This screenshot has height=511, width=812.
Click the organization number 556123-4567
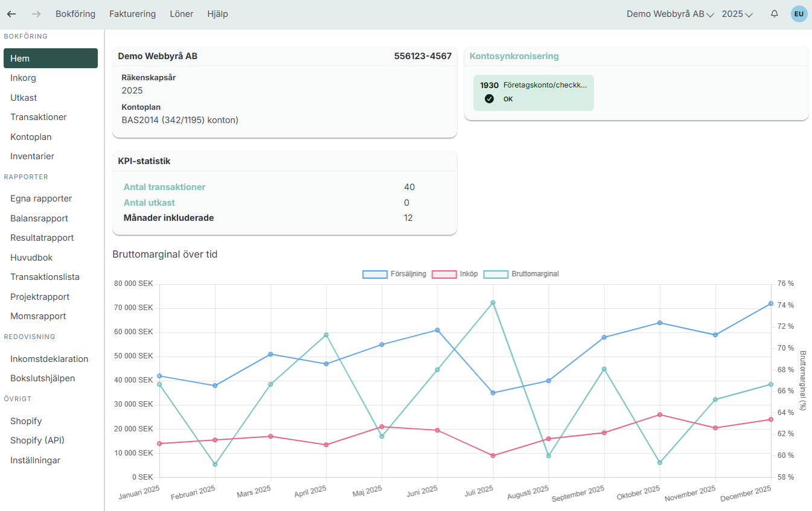point(423,56)
